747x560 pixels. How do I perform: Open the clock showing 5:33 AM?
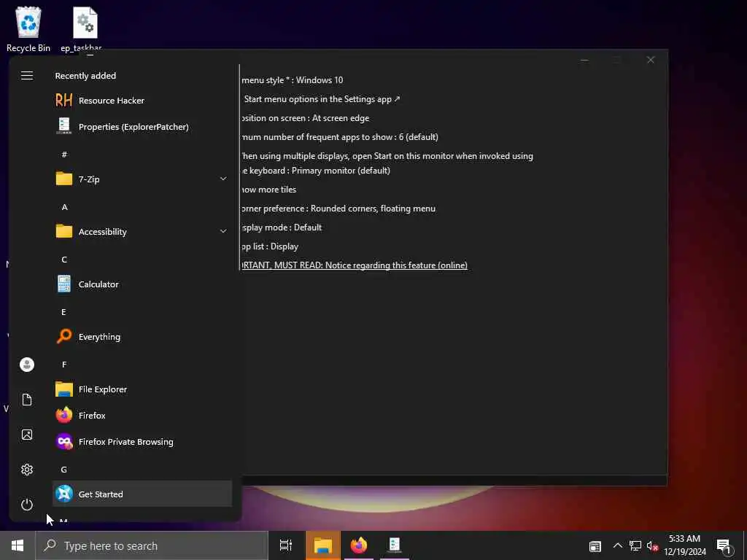(685, 545)
